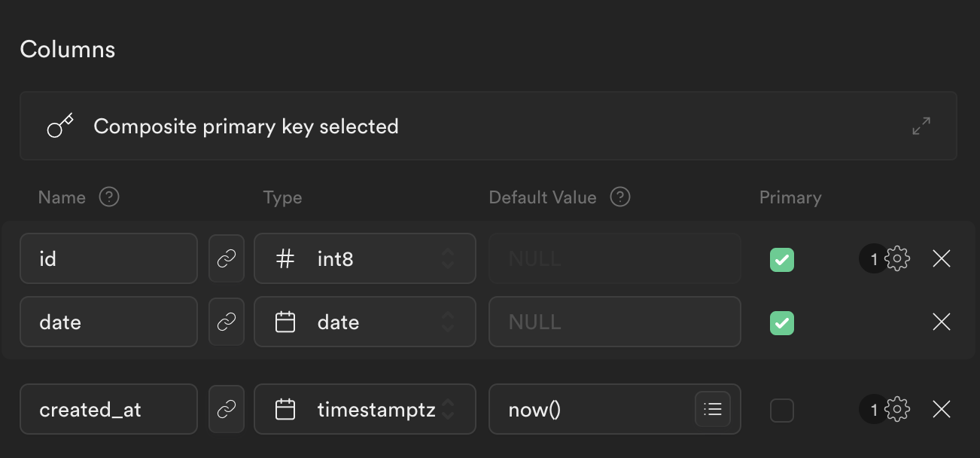Open extra settings gear for created_at column
The height and width of the screenshot is (458, 980).
click(896, 409)
